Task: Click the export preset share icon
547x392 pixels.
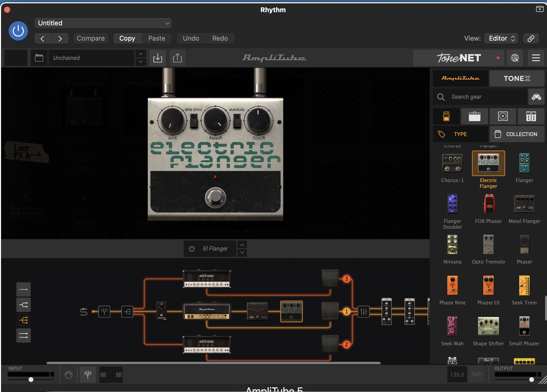Action: pyautogui.click(x=177, y=58)
